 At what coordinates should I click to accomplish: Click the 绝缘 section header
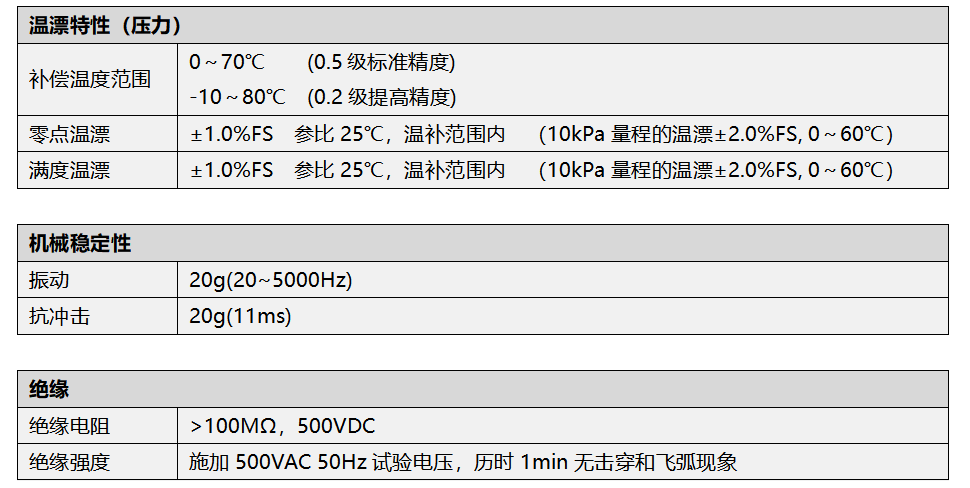pyautogui.click(x=50, y=389)
